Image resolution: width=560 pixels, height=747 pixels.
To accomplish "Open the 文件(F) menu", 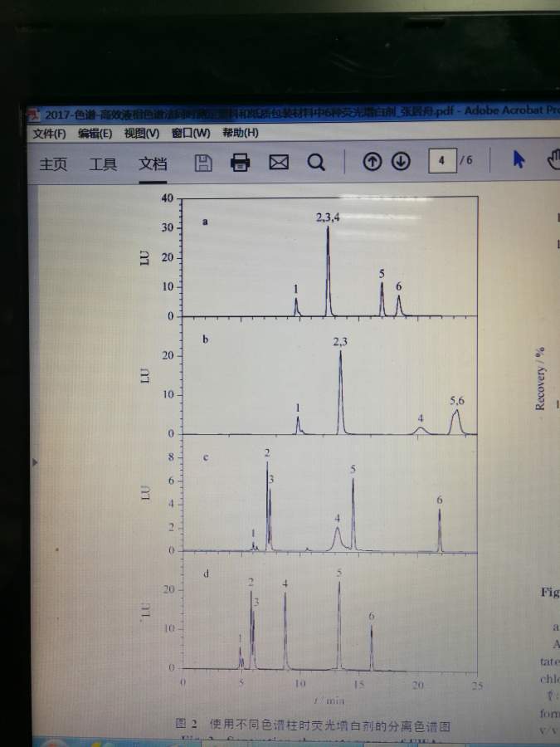I will click(49, 134).
